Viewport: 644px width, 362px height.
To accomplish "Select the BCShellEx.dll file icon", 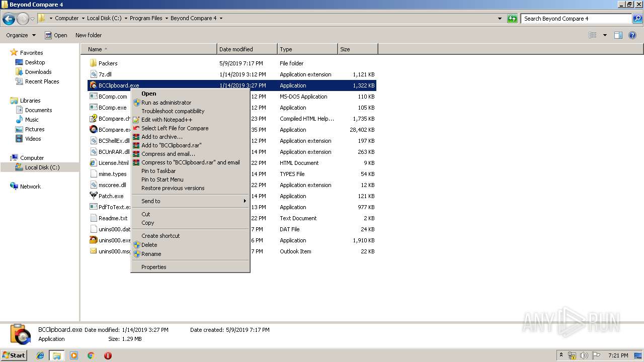I will click(x=93, y=141).
